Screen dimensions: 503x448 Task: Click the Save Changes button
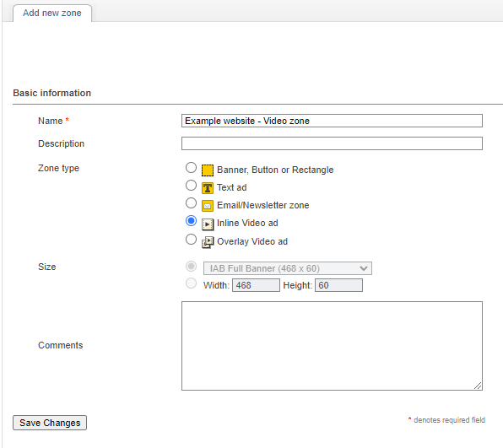point(50,423)
